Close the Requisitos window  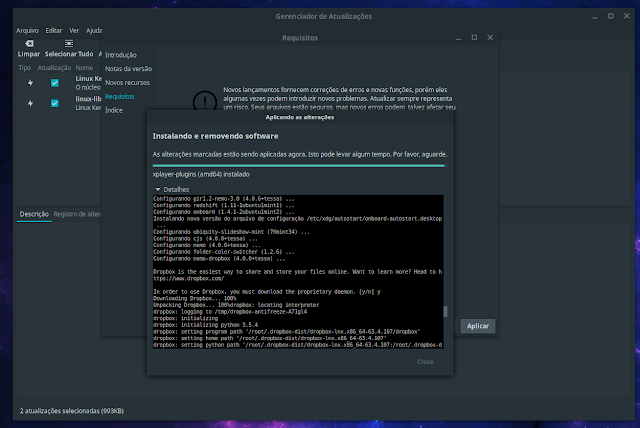(490, 38)
